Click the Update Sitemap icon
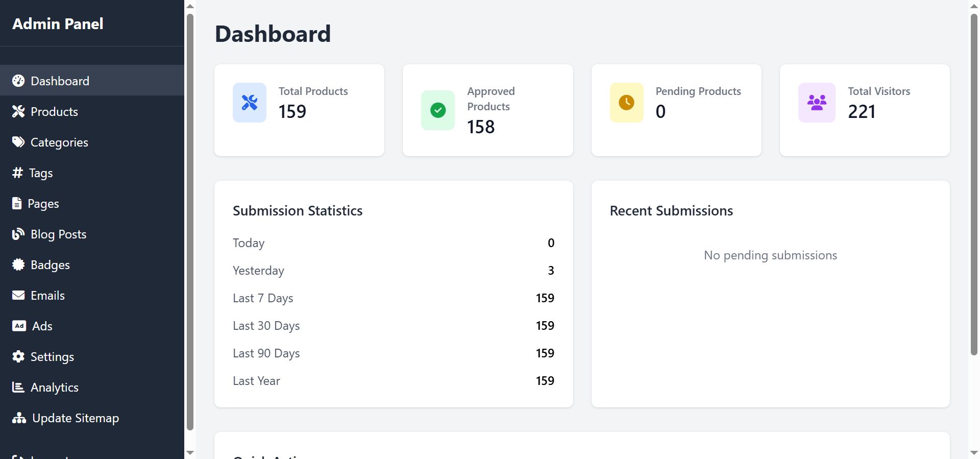The height and width of the screenshot is (459, 980). pyautogui.click(x=19, y=418)
